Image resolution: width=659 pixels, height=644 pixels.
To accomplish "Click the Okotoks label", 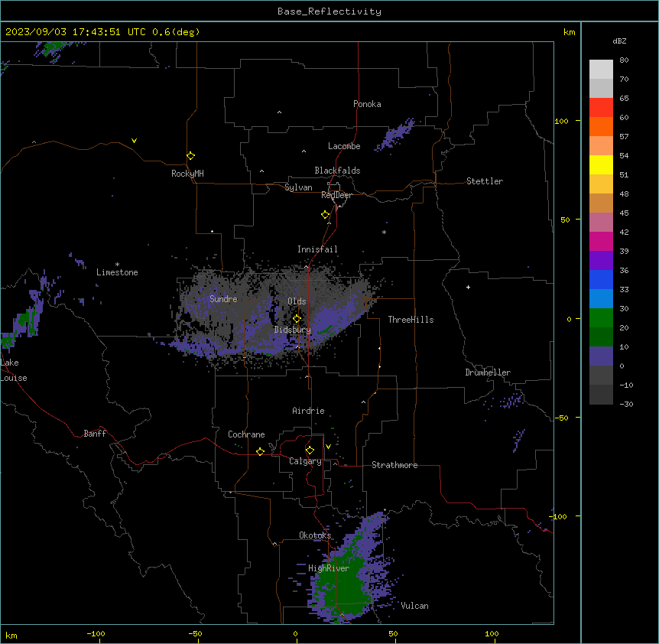I will (x=315, y=535).
